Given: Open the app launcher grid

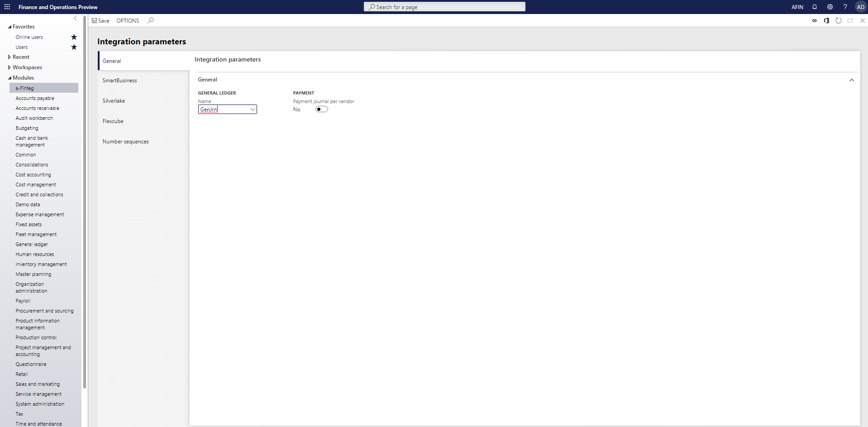Looking at the screenshot, I should click(x=7, y=7).
